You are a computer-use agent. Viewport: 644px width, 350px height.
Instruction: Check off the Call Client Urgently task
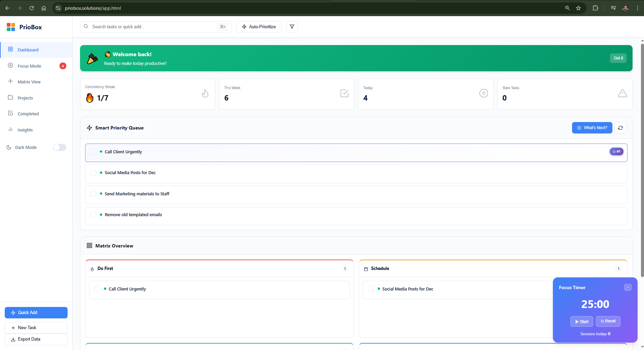click(93, 152)
